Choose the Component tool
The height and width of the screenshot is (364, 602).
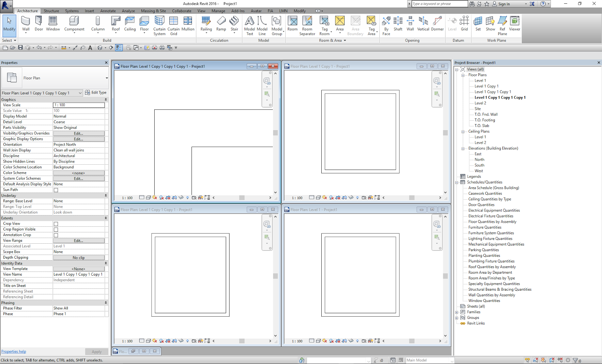[x=74, y=24]
